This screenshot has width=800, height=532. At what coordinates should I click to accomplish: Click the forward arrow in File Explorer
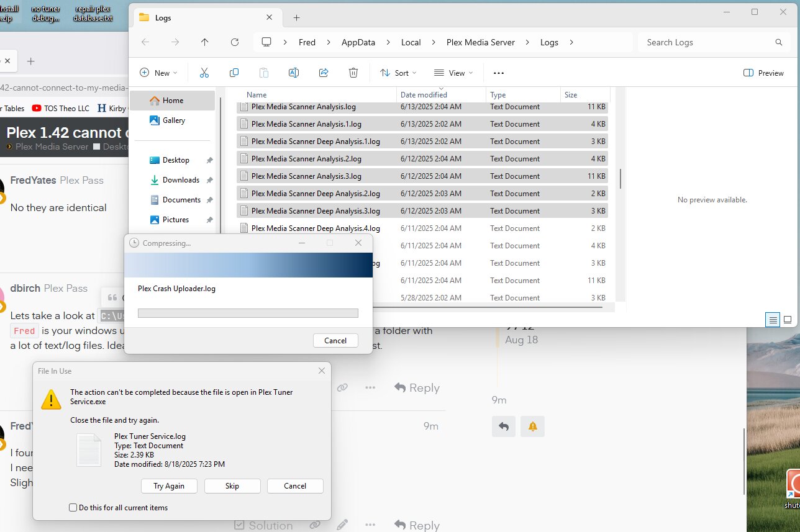tap(175, 42)
